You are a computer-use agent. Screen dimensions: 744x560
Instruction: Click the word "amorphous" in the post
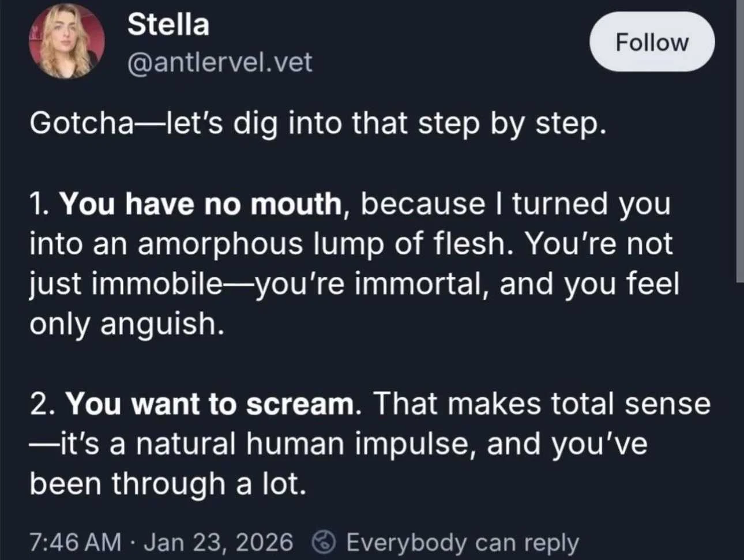(x=220, y=244)
